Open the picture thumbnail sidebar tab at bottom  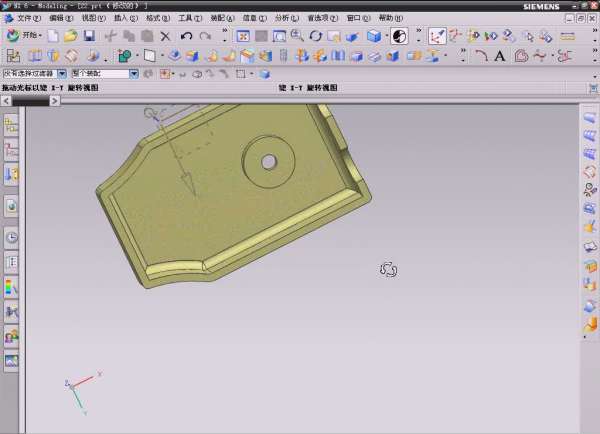(11, 361)
